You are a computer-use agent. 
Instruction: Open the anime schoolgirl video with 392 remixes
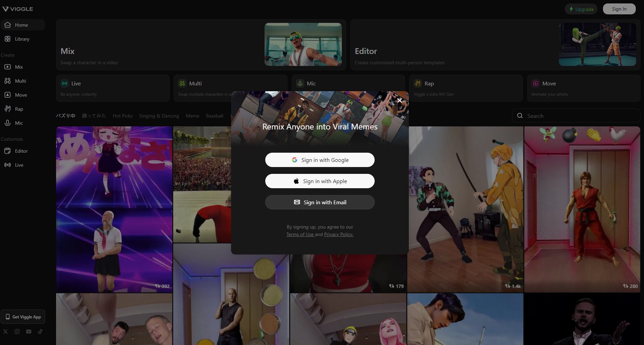(114, 209)
